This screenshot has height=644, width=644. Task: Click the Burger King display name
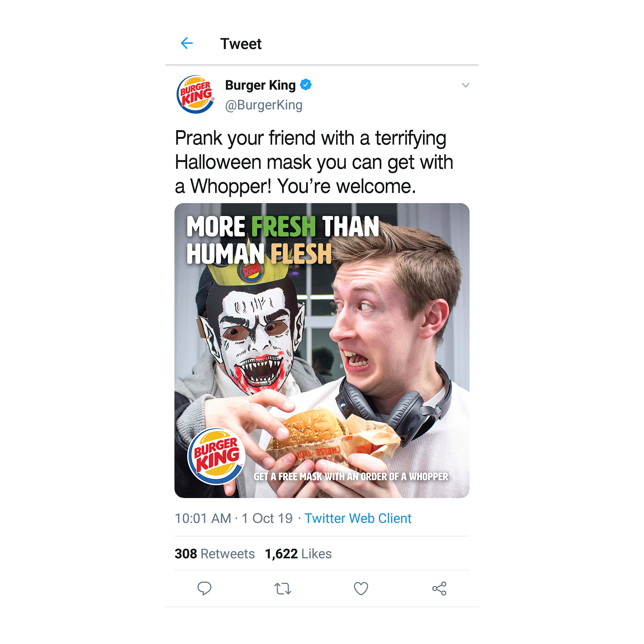(x=260, y=85)
